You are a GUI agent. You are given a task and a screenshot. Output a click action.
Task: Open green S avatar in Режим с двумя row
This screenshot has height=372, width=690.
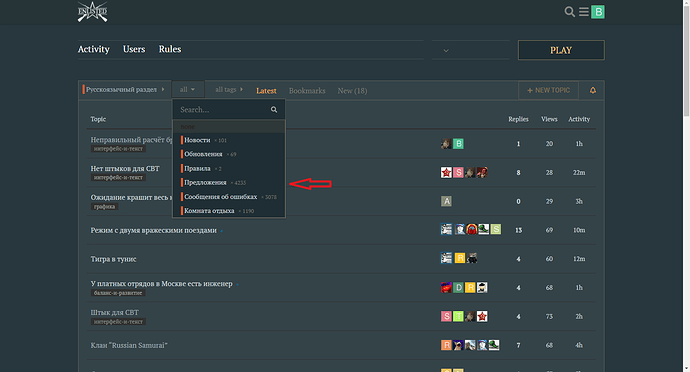tap(495, 229)
